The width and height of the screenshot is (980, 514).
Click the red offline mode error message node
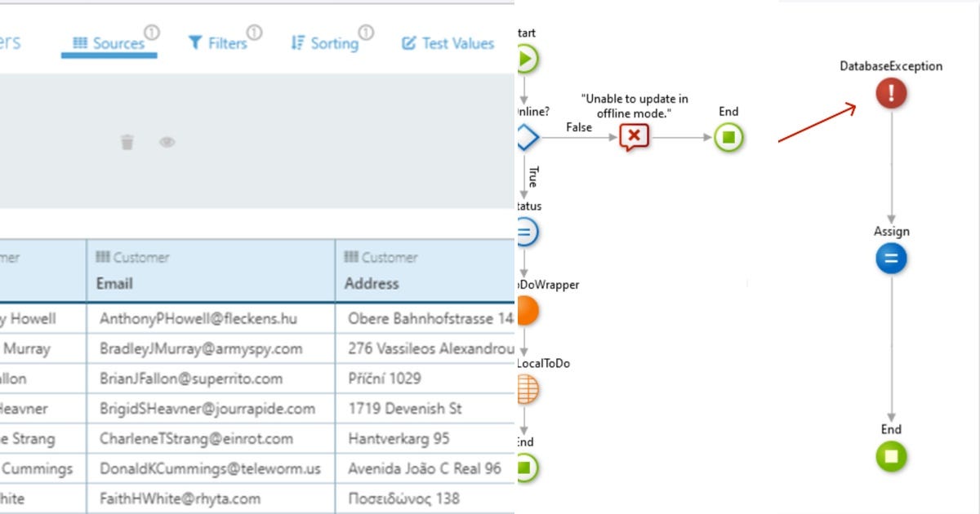pos(635,137)
